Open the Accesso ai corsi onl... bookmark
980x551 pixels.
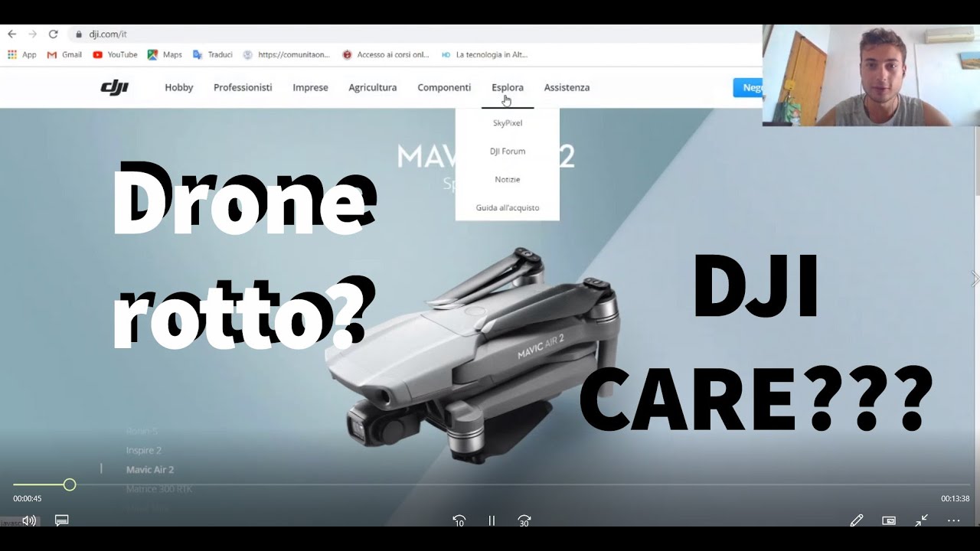(x=386, y=55)
